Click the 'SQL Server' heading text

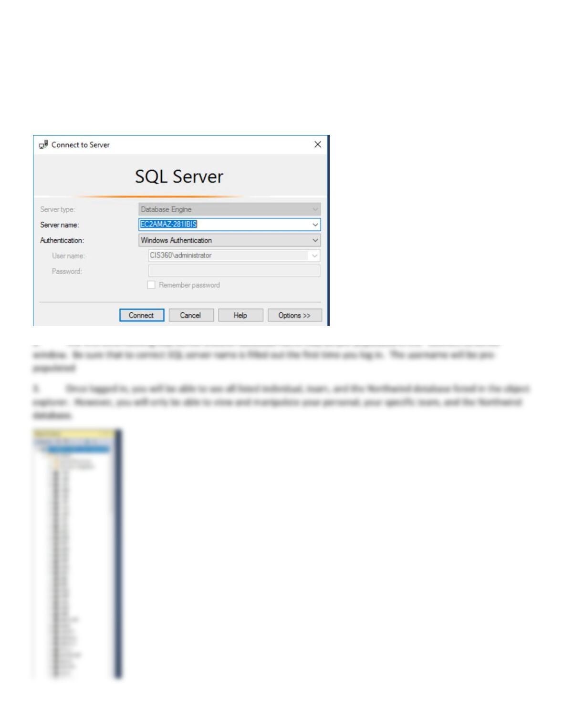179,176
